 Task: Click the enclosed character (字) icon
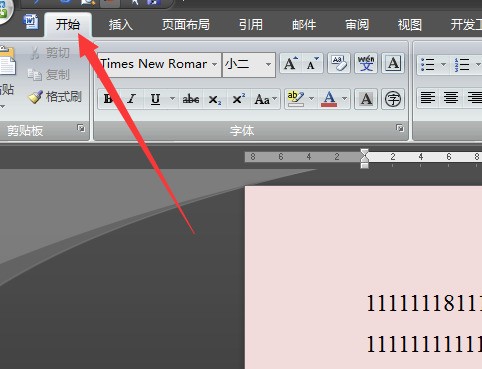[393, 99]
